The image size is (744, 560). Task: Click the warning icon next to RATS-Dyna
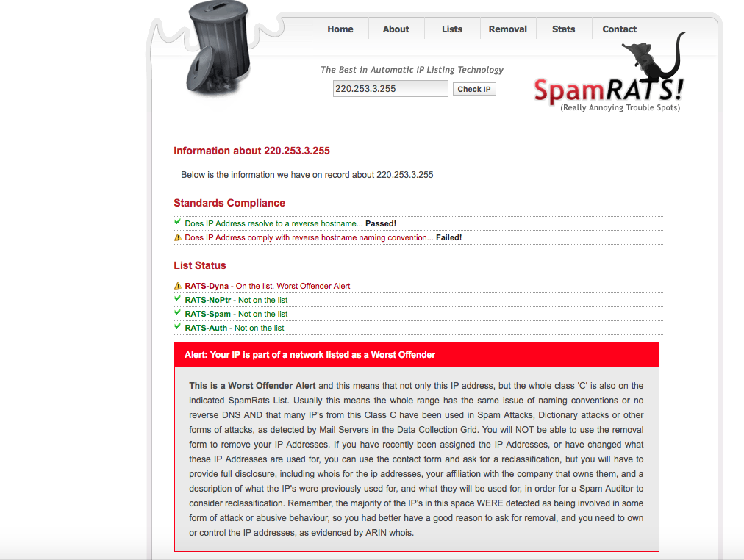(x=178, y=285)
